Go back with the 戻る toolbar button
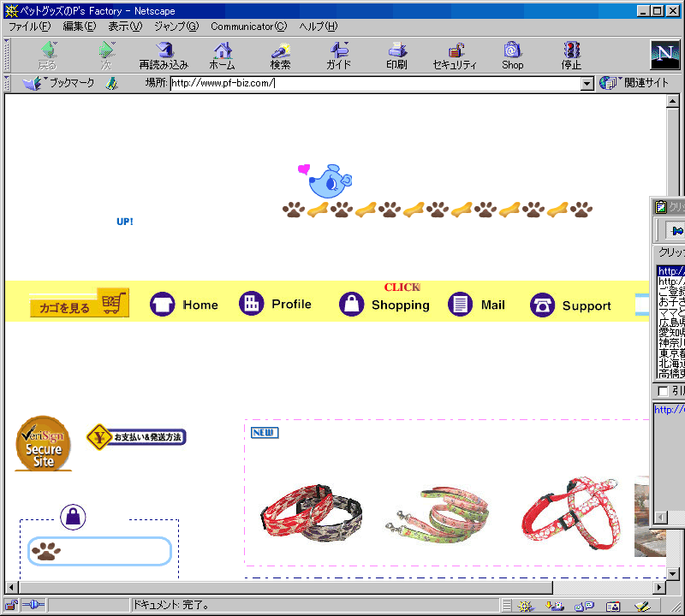 48,56
